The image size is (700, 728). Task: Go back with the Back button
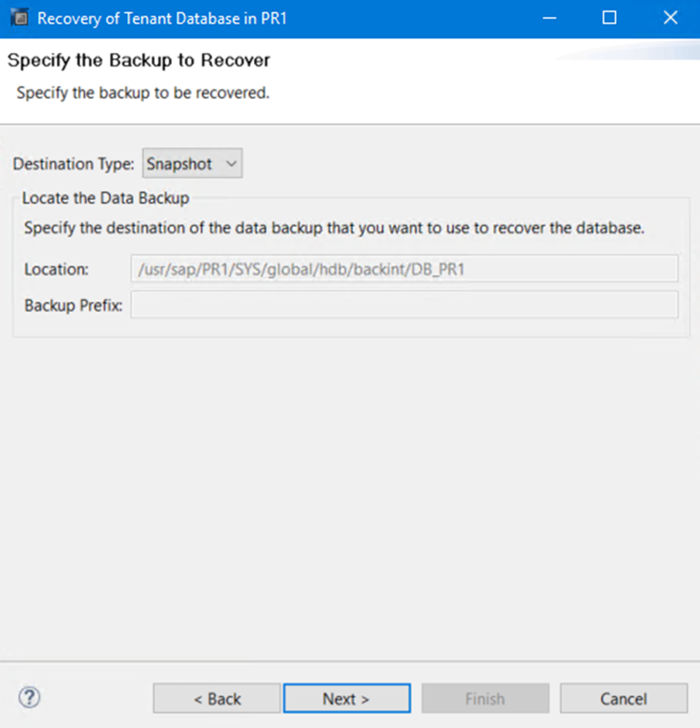[216, 698]
